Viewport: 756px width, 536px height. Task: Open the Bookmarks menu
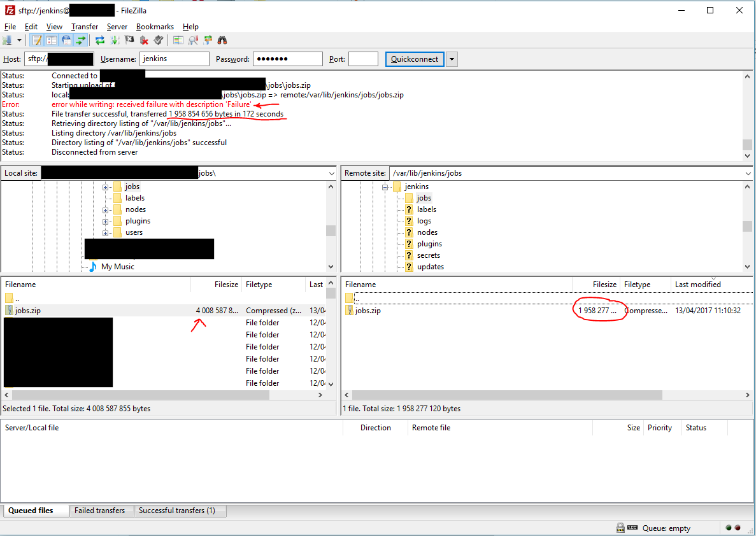[x=155, y=27]
